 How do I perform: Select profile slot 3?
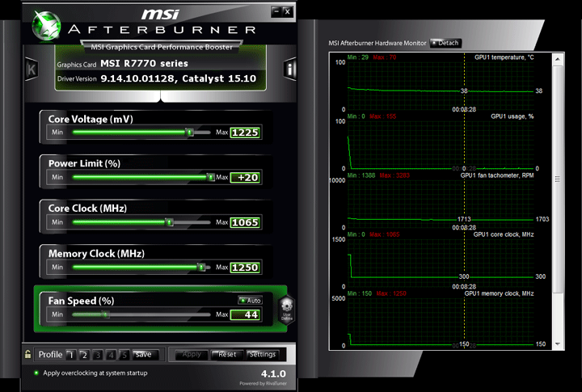coord(98,355)
